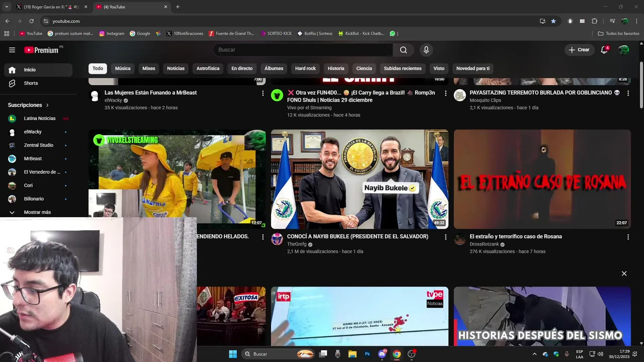Go to Inicio in sidebar
Viewport: 644px width, 362px height.
[38, 70]
